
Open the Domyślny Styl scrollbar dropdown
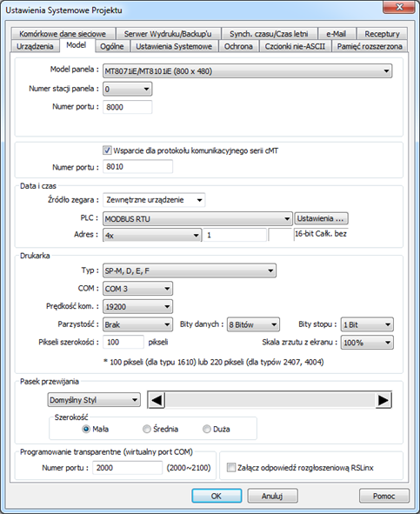[x=94, y=400]
